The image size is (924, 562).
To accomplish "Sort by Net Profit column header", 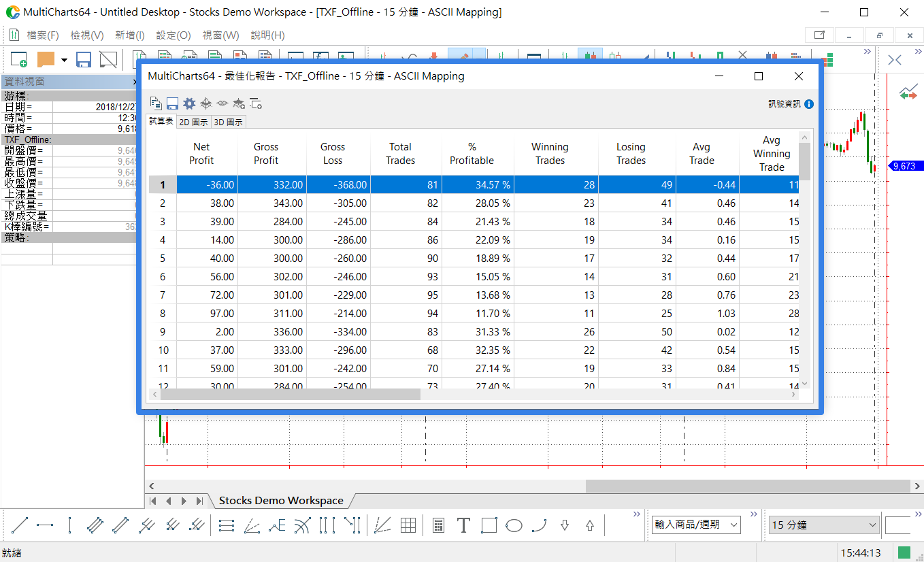I will point(207,154).
